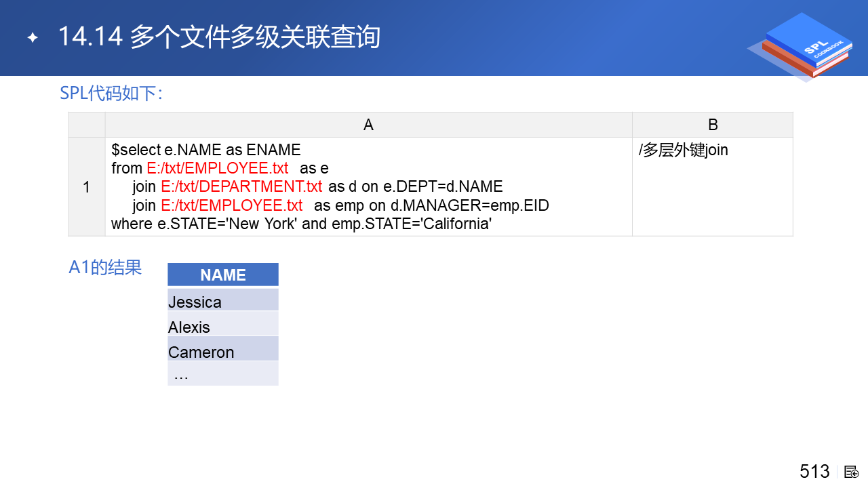868x488 pixels.
Task: Click the red EMPLOYEE.txt path on the "from" line
Action: [218, 168]
